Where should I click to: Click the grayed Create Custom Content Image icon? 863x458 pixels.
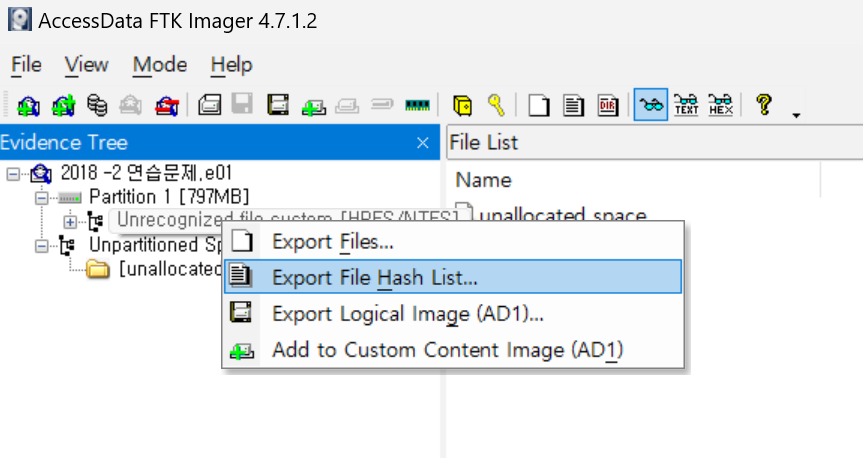tap(347, 105)
